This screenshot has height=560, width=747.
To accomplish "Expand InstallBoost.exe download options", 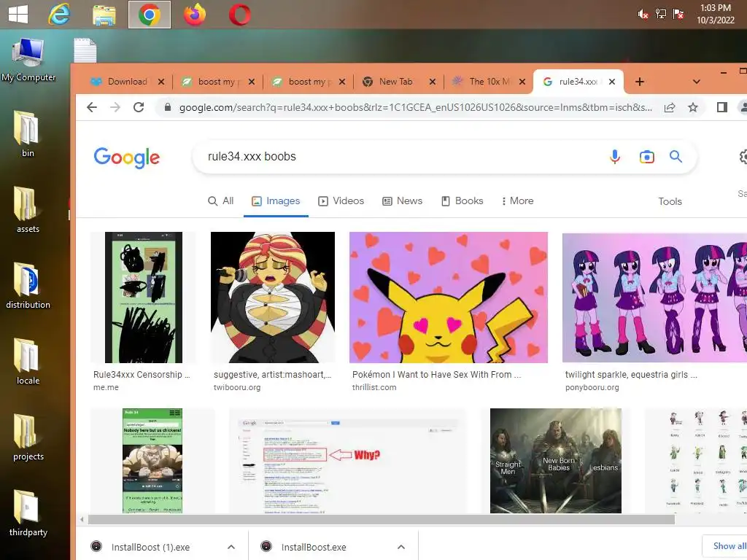I will [401, 547].
